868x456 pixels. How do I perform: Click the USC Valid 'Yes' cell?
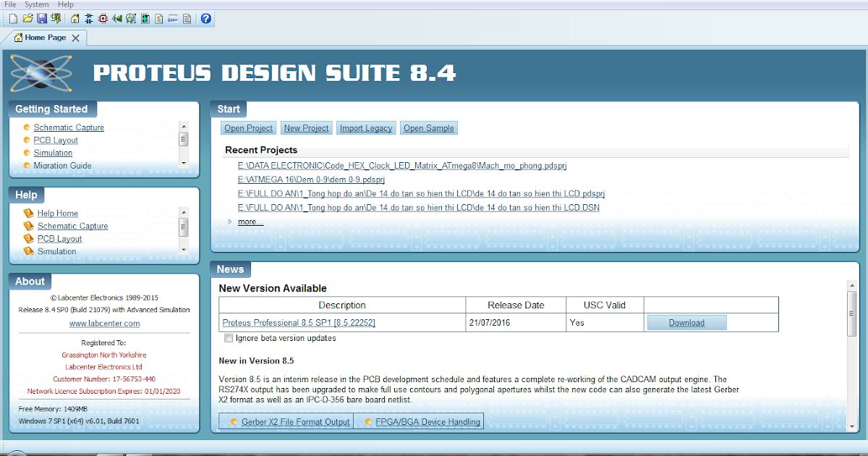pyautogui.click(x=605, y=323)
